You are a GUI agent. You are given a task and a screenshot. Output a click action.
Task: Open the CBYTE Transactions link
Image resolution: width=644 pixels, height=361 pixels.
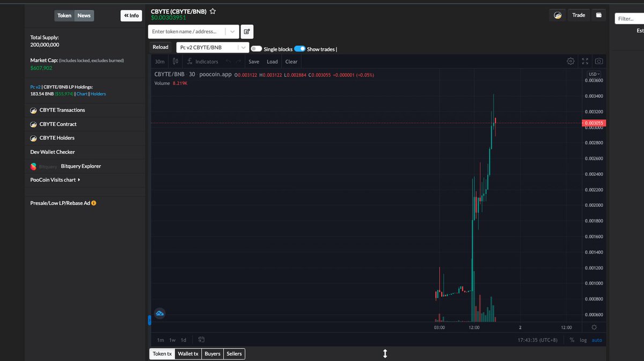coord(62,110)
